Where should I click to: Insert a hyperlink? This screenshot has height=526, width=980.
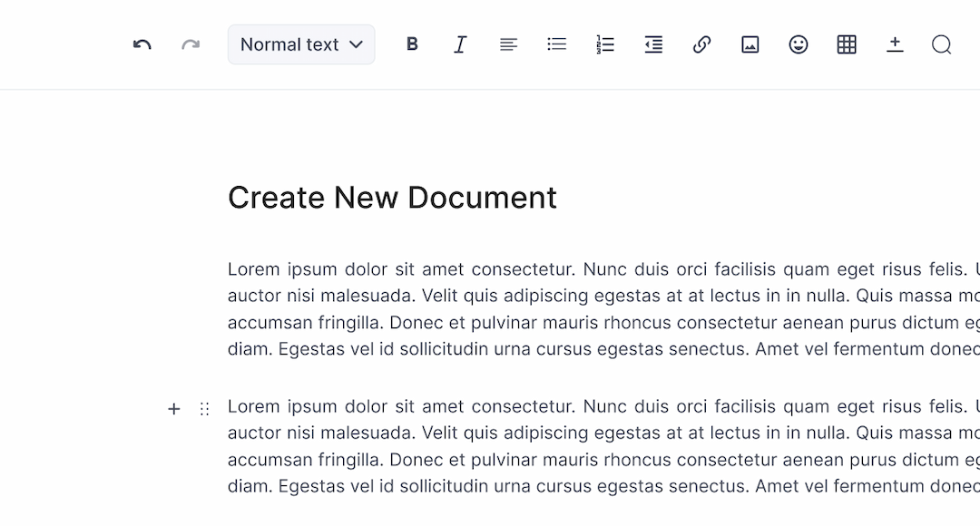tap(701, 44)
